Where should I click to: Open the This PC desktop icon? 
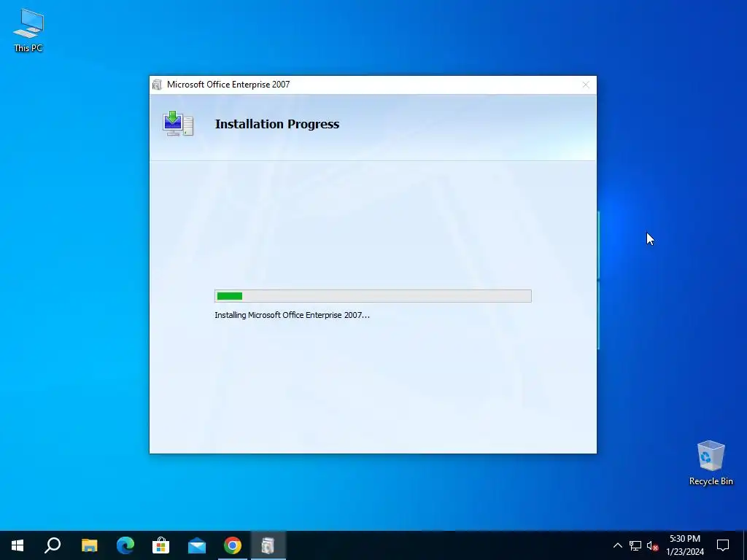28,31
